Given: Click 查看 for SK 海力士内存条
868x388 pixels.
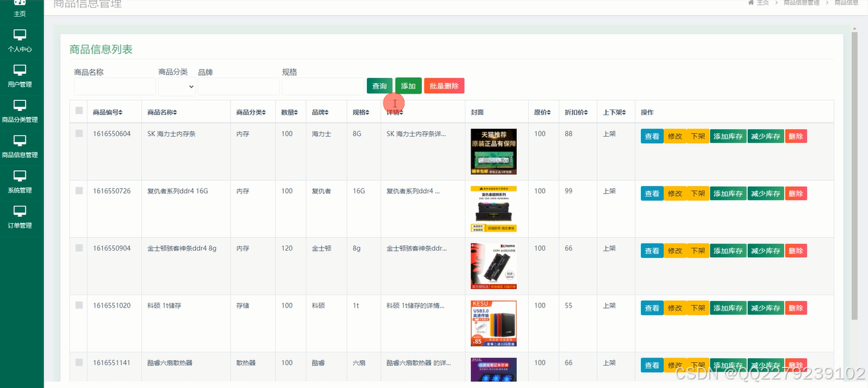Looking at the screenshot, I should pyautogui.click(x=652, y=137).
